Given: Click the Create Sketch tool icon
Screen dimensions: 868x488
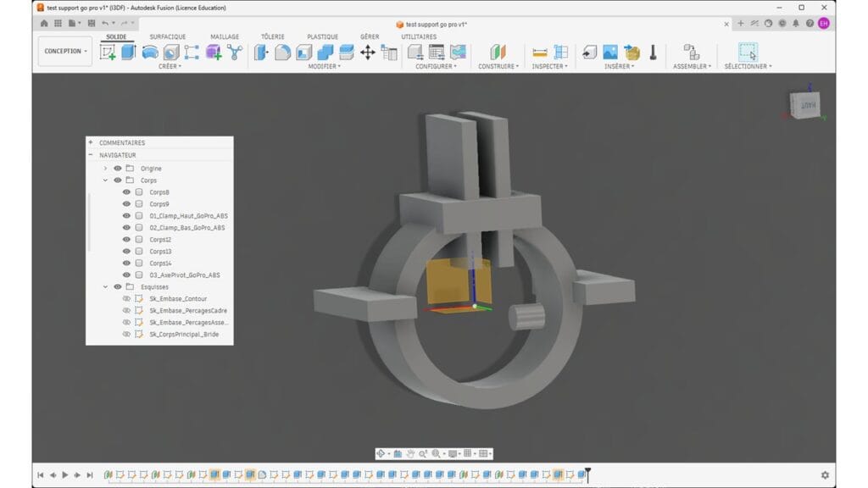Looking at the screenshot, I should 108,52.
